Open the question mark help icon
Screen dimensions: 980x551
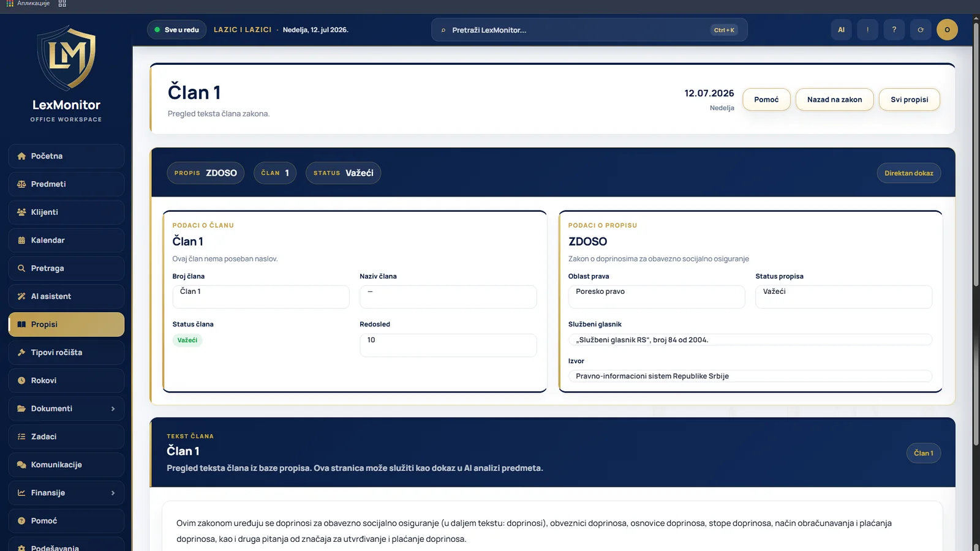click(894, 29)
